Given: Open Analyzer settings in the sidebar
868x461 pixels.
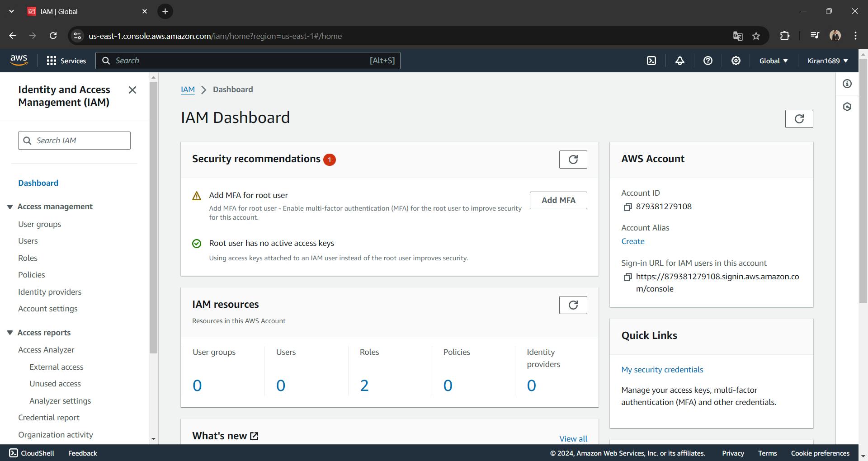Looking at the screenshot, I should point(60,401).
